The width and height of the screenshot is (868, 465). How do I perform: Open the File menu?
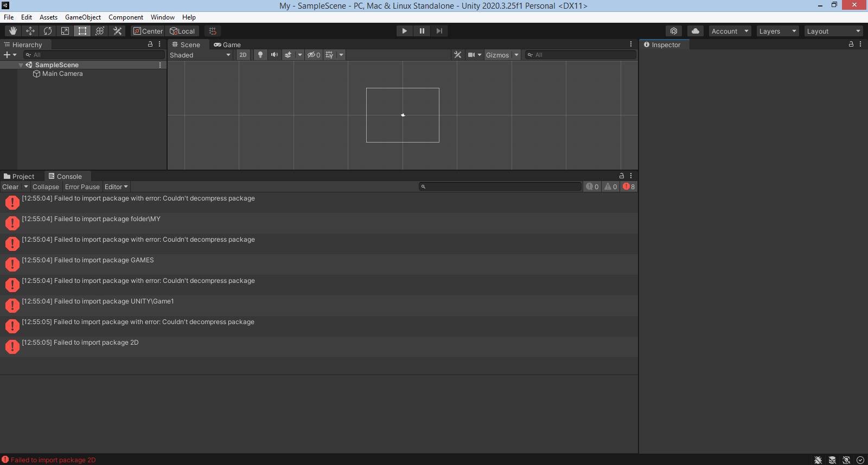(x=9, y=17)
